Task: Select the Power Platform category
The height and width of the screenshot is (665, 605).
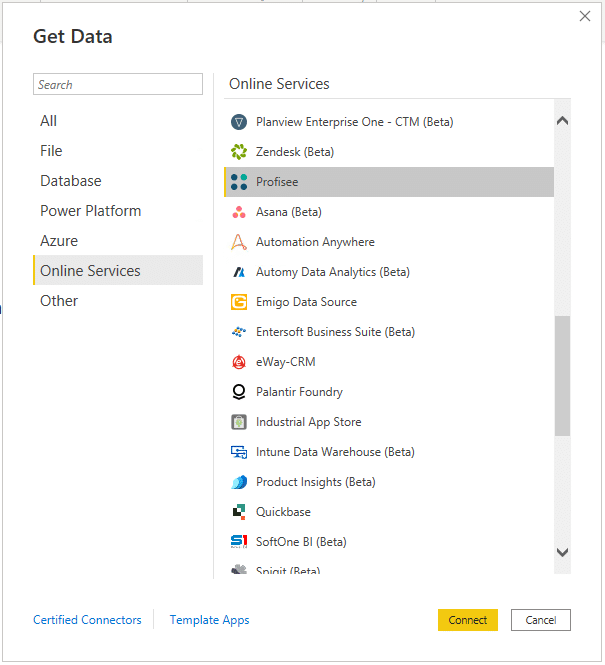Action: click(x=118, y=211)
